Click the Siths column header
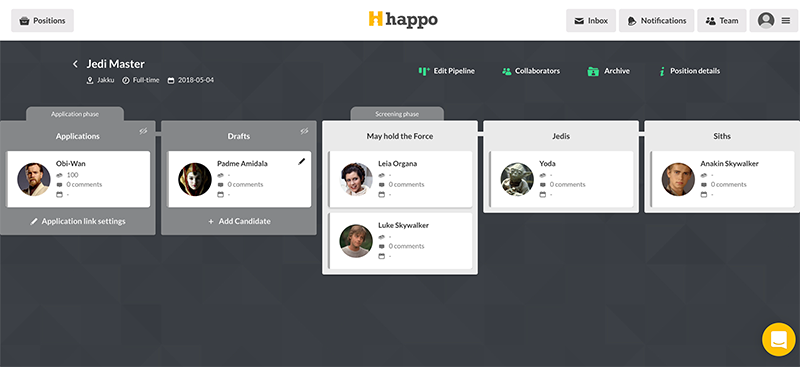The height and width of the screenshot is (367, 800). point(722,136)
